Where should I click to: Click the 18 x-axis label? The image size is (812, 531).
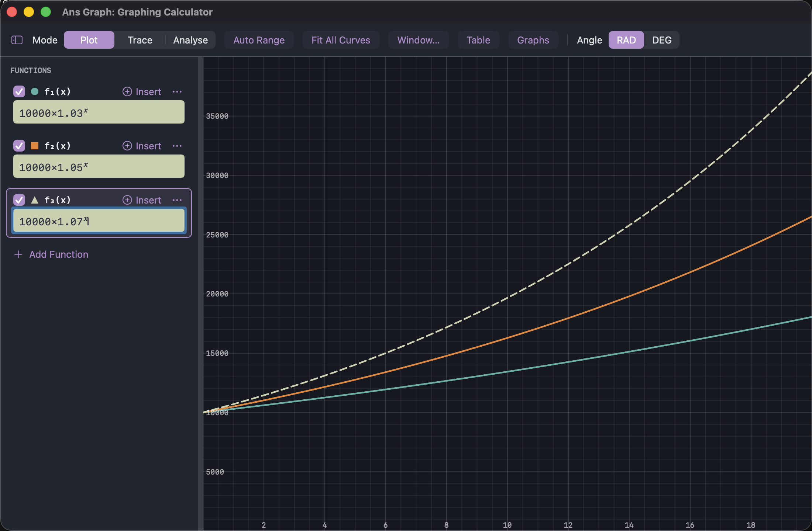tap(751, 525)
